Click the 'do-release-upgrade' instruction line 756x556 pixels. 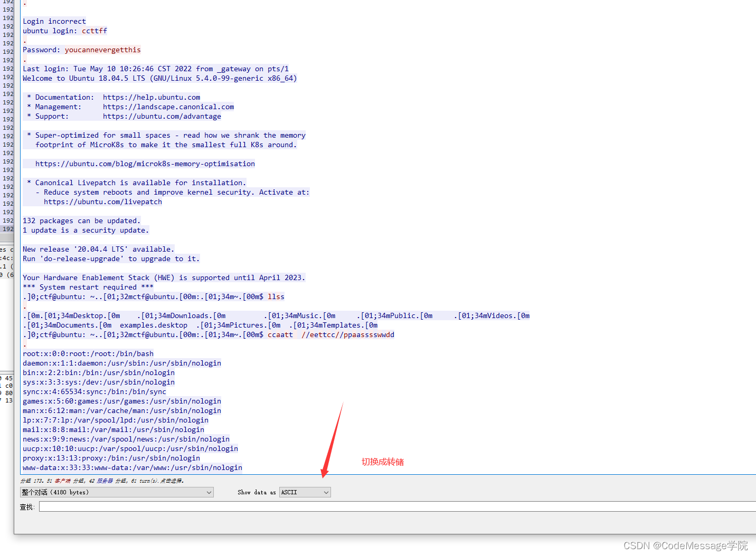tap(111, 258)
